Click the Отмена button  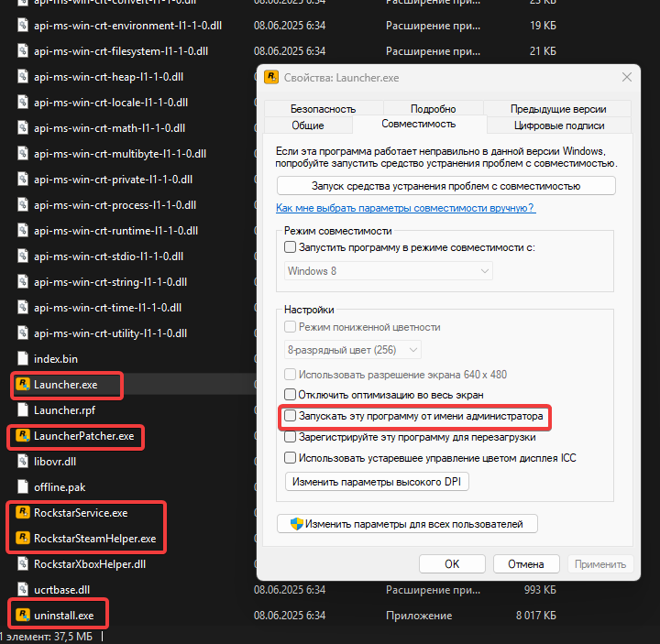pos(526,563)
